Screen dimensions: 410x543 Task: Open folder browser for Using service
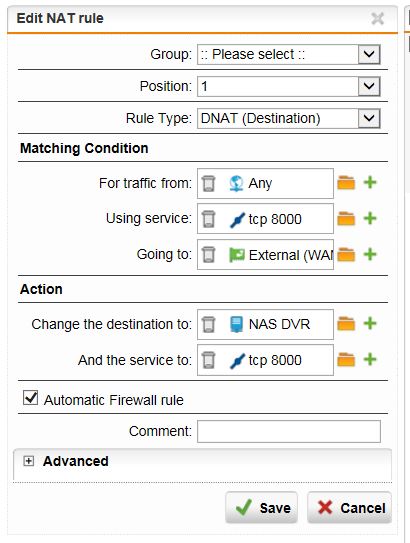pos(346,219)
